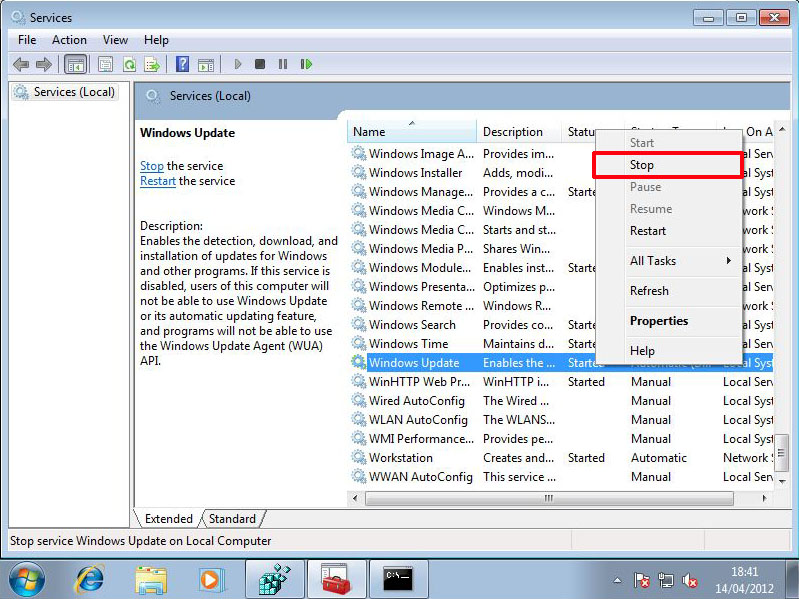This screenshot has width=799, height=599.
Task: Select WMI Performance... service name
Action: pyautogui.click(x=421, y=439)
